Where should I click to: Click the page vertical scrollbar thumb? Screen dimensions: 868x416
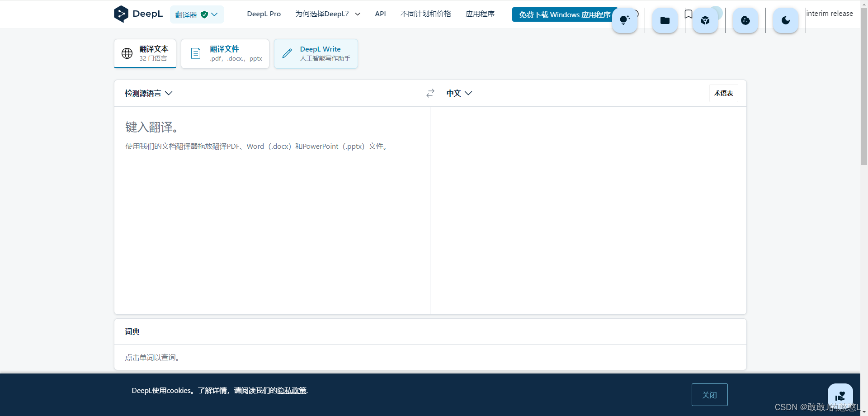tap(864, 86)
